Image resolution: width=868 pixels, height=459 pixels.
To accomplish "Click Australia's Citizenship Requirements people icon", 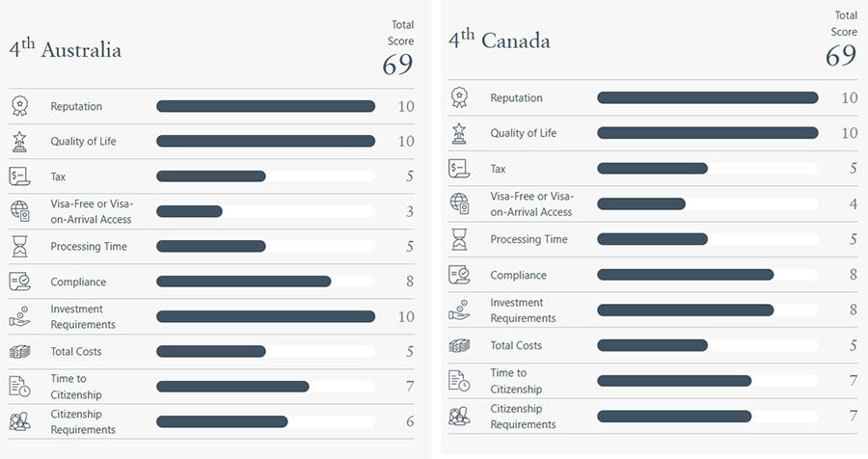I will 20,422.
